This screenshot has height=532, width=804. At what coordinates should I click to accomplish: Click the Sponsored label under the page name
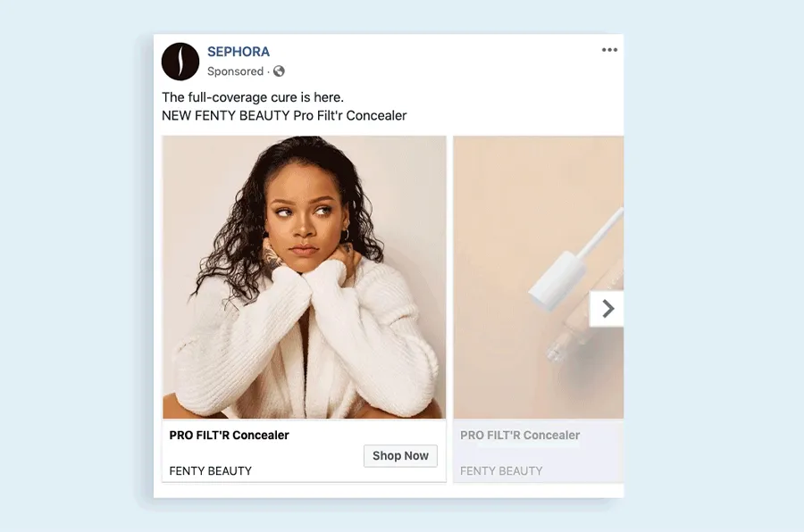coord(235,71)
